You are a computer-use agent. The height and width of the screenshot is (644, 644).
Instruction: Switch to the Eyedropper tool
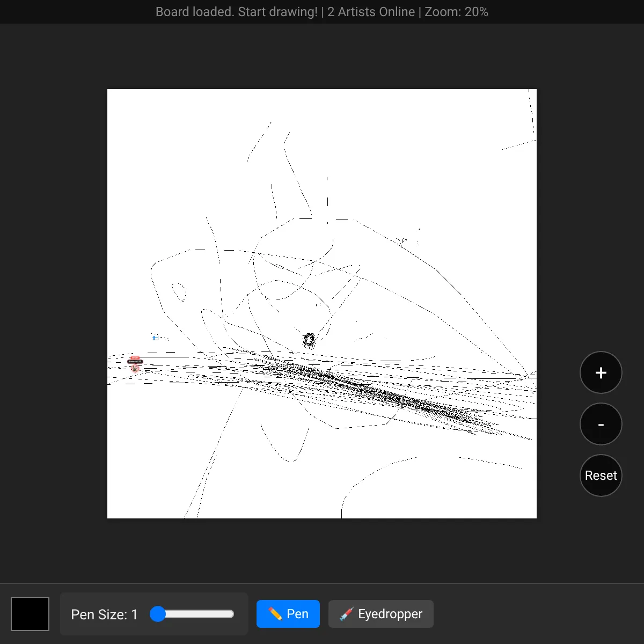pos(380,614)
